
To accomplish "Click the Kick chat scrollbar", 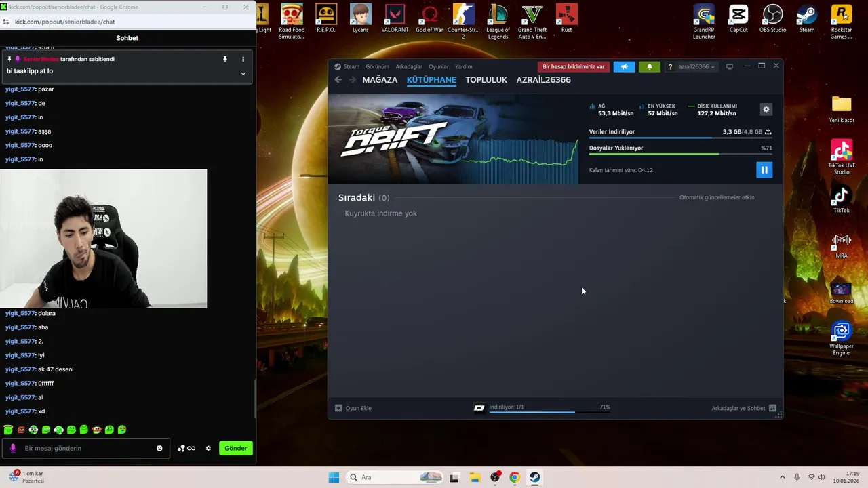I will (x=255, y=399).
